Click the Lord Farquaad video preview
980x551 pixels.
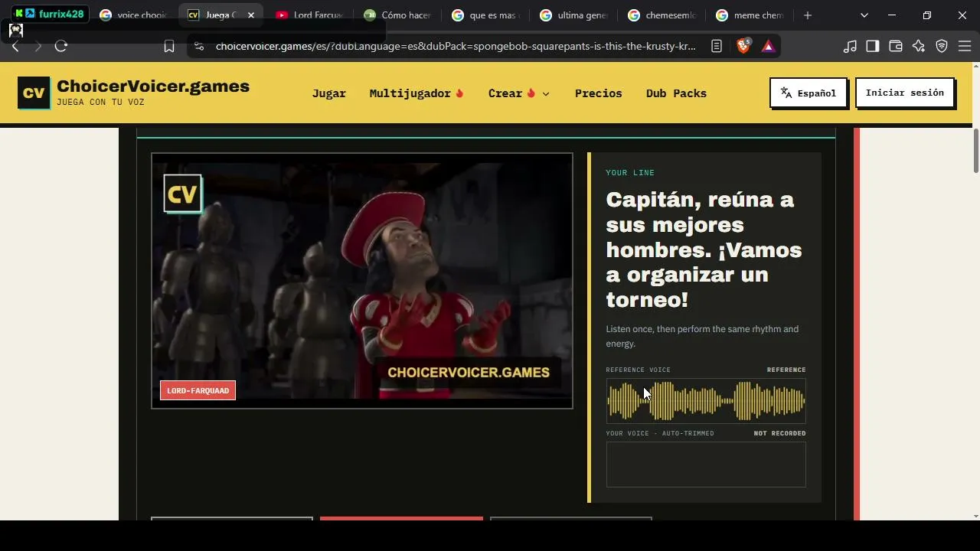click(362, 281)
